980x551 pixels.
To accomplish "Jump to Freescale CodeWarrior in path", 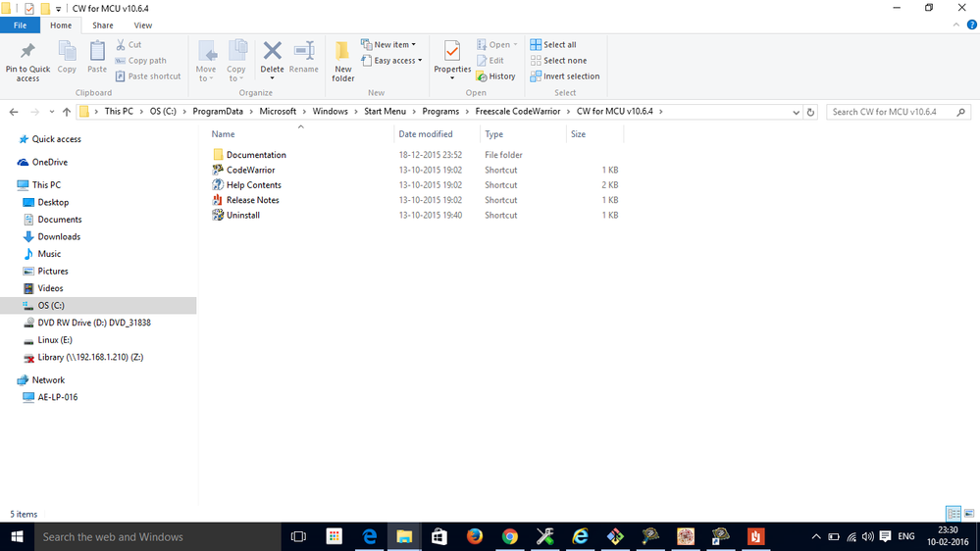I will click(518, 111).
